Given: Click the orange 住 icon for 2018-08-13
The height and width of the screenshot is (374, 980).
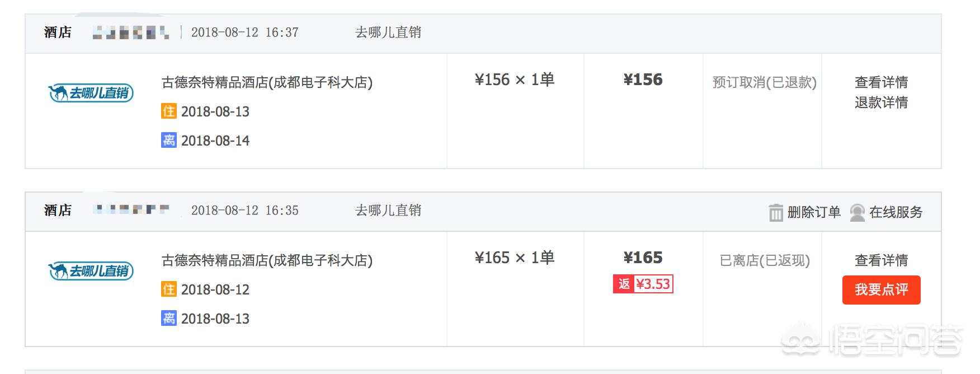Looking at the screenshot, I should [x=168, y=111].
